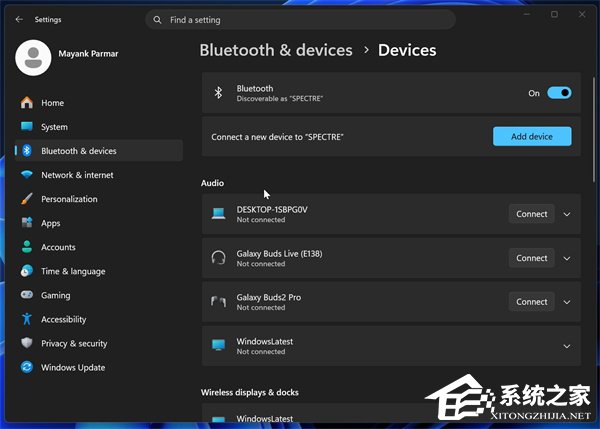
Task: Click the 'Discoverable as "SPECTRE"' text
Action: coord(279,99)
